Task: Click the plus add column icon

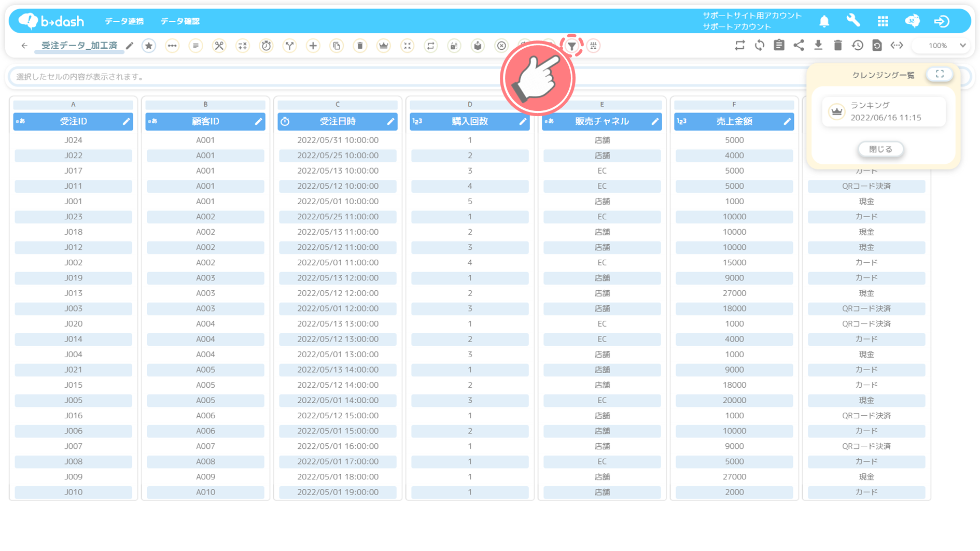Action: click(x=313, y=46)
